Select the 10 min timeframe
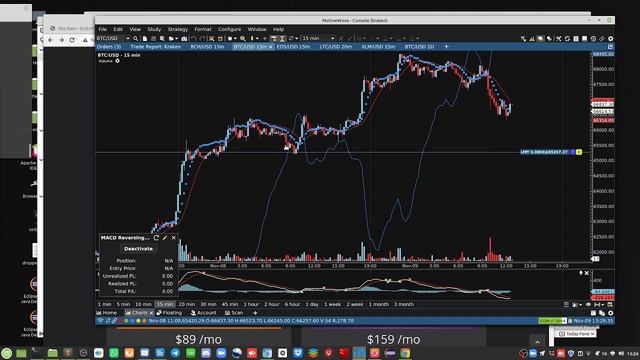 (x=143, y=304)
